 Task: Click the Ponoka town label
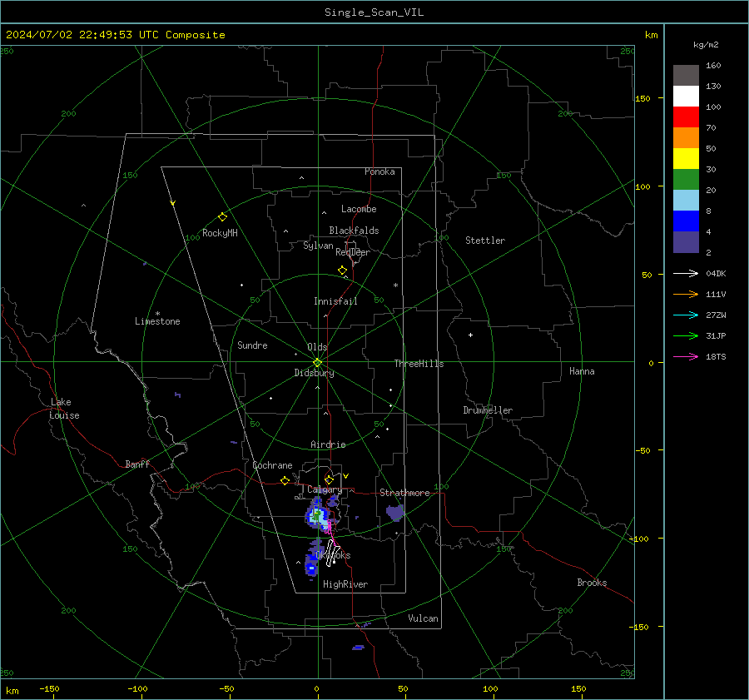tap(379, 171)
